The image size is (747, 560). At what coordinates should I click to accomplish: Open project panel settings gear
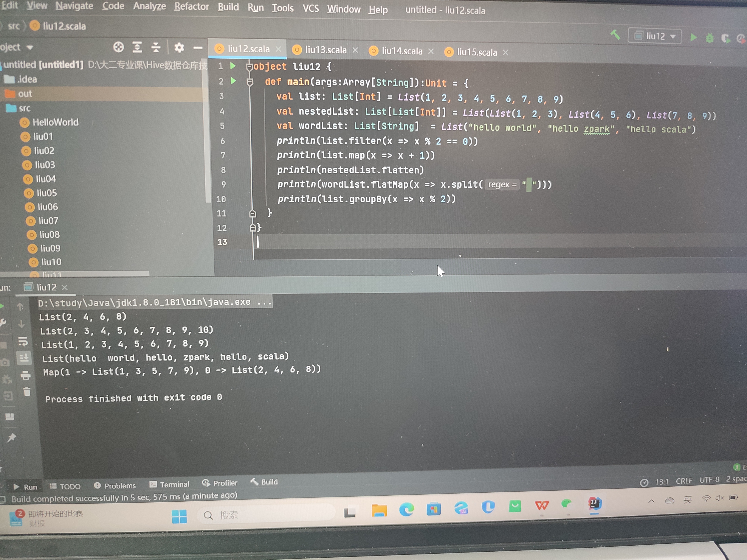point(179,48)
